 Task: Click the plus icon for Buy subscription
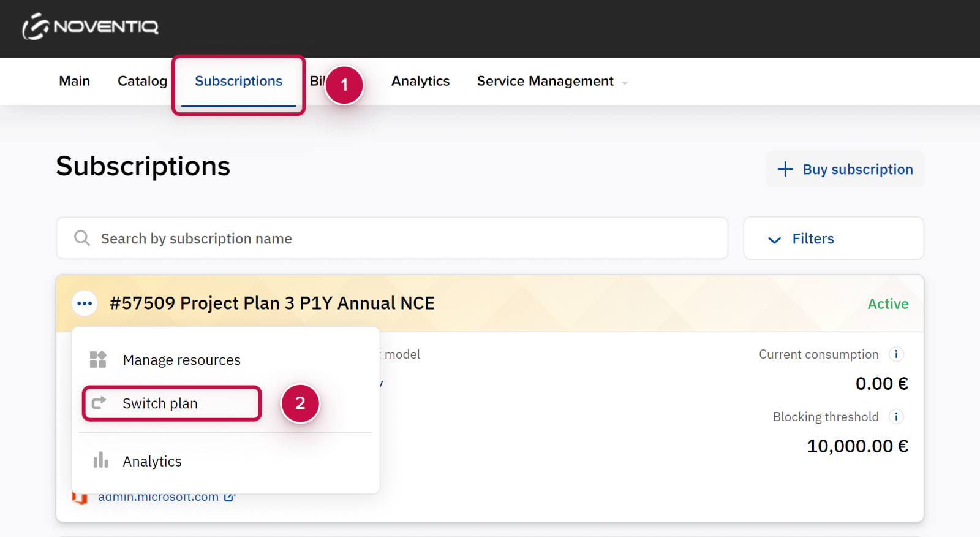pos(785,169)
